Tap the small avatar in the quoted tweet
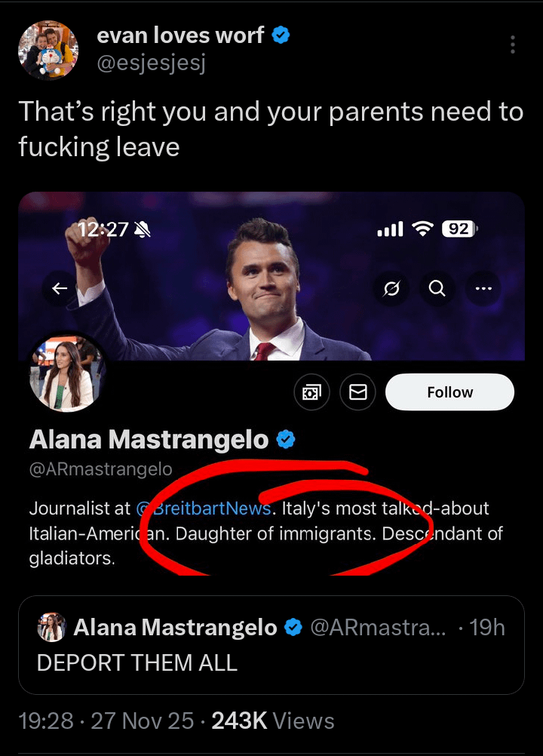543x756 pixels. pos(52,627)
